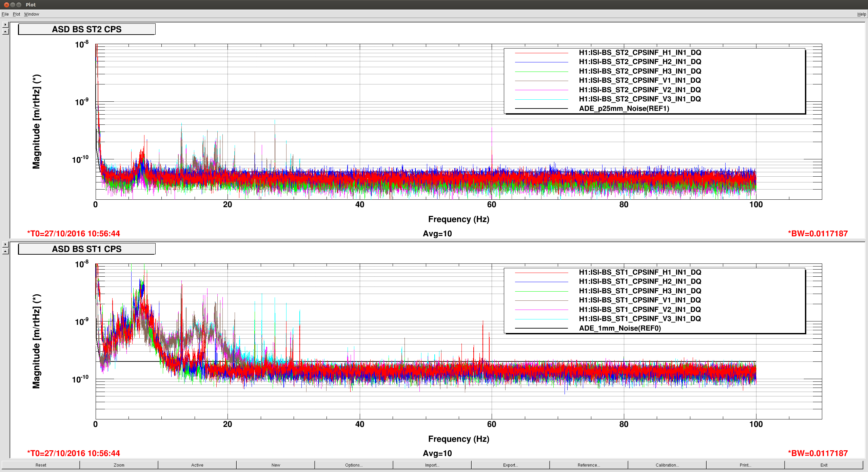Image resolution: width=868 pixels, height=472 pixels.
Task: Open the Options... dialog
Action: tap(354, 465)
